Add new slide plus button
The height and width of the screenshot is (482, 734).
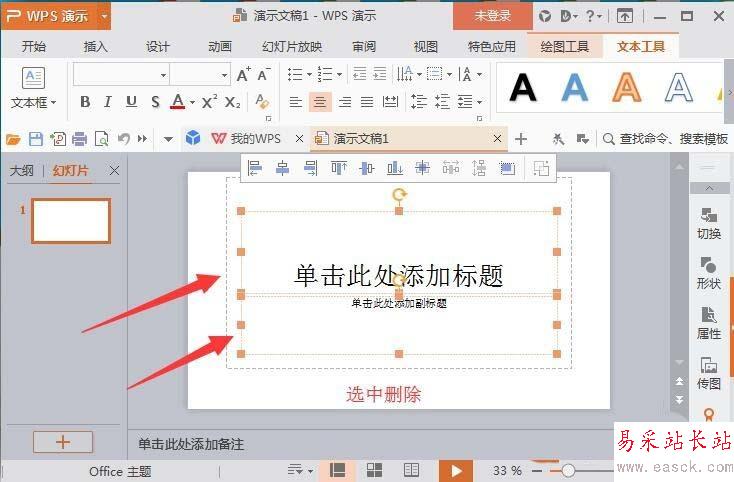point(63,442)
